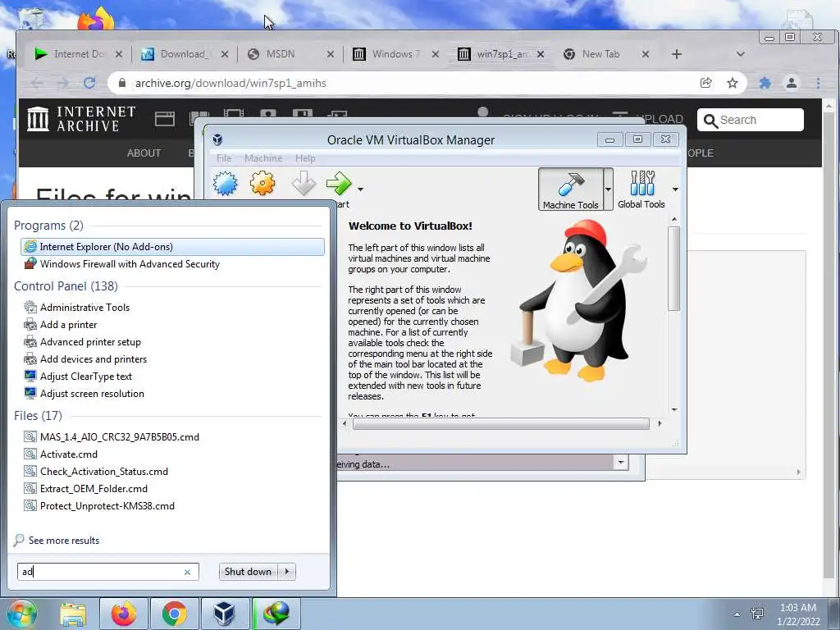
Task: Clear the Start menu search text
Action: point(187,572)
